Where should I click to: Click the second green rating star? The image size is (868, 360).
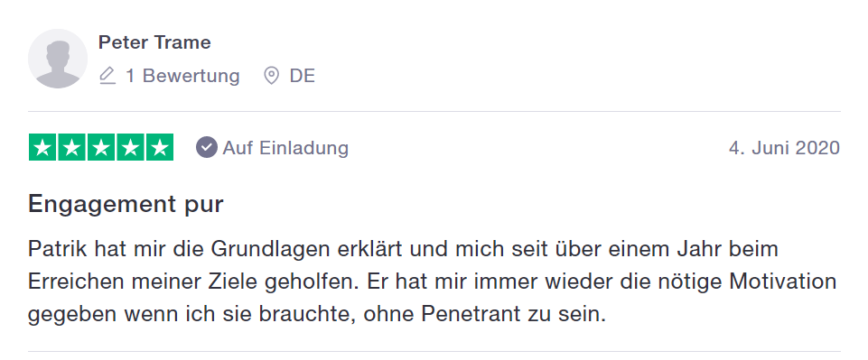pos(72,147)
